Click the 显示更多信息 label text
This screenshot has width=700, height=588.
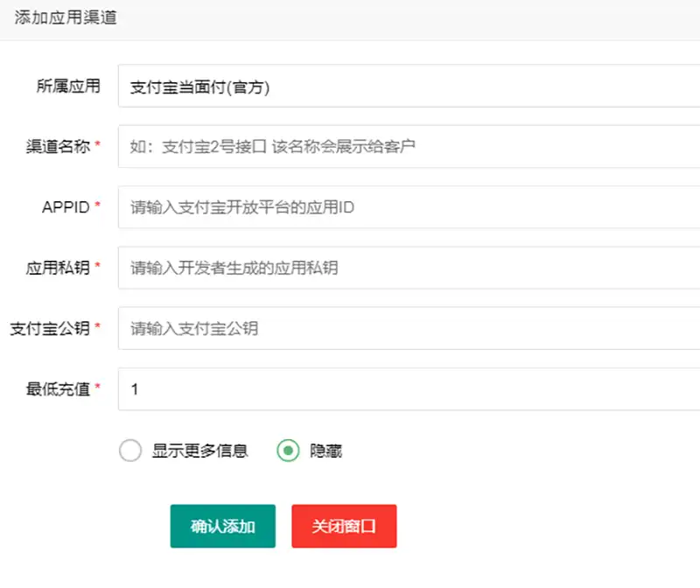200,451
